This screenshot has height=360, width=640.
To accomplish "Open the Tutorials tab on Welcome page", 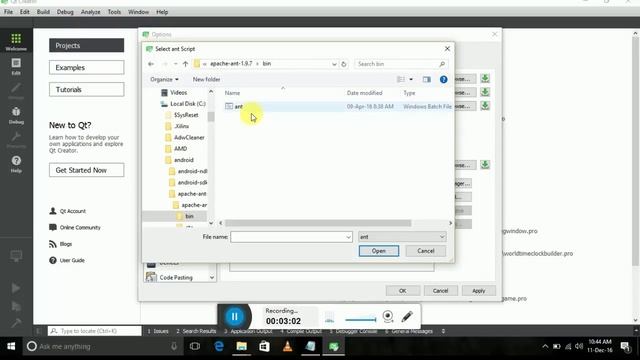I will point(87,89).
